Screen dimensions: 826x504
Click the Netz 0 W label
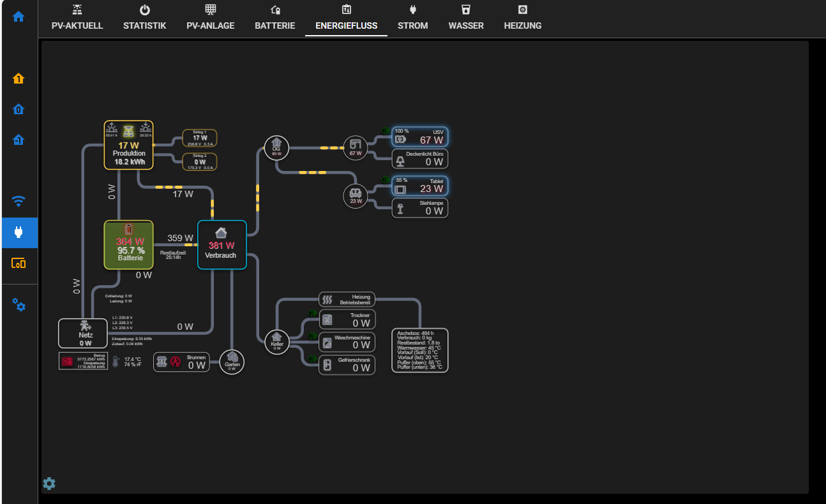click(86, 343)
